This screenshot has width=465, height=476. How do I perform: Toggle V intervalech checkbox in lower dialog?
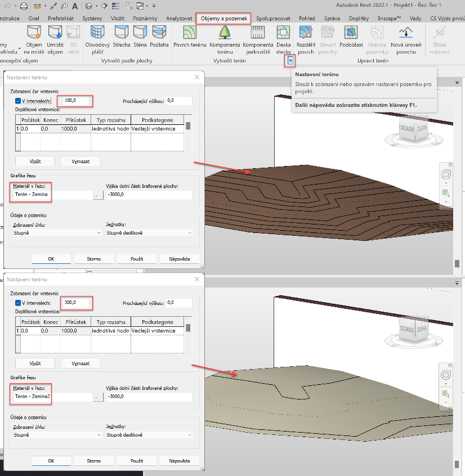(18, 303)
